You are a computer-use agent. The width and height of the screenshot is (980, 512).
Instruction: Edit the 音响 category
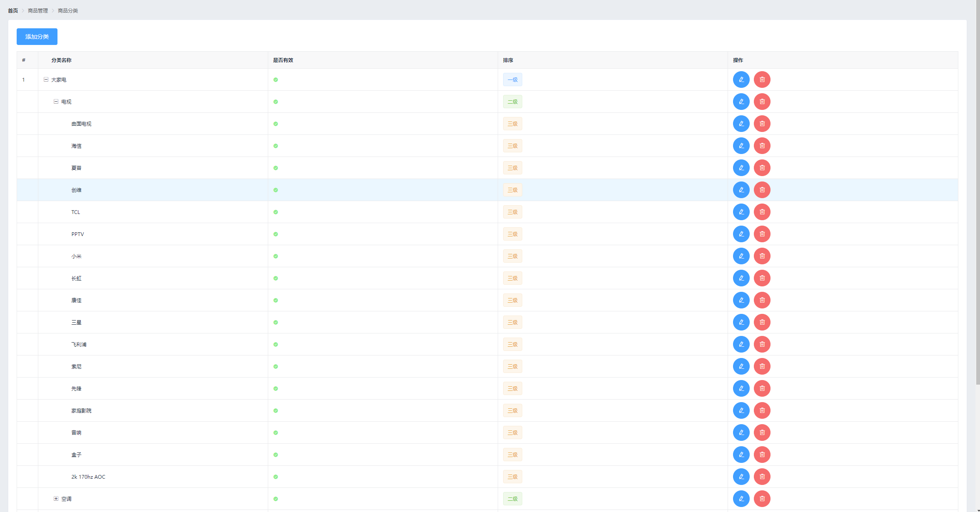point(741,432)
